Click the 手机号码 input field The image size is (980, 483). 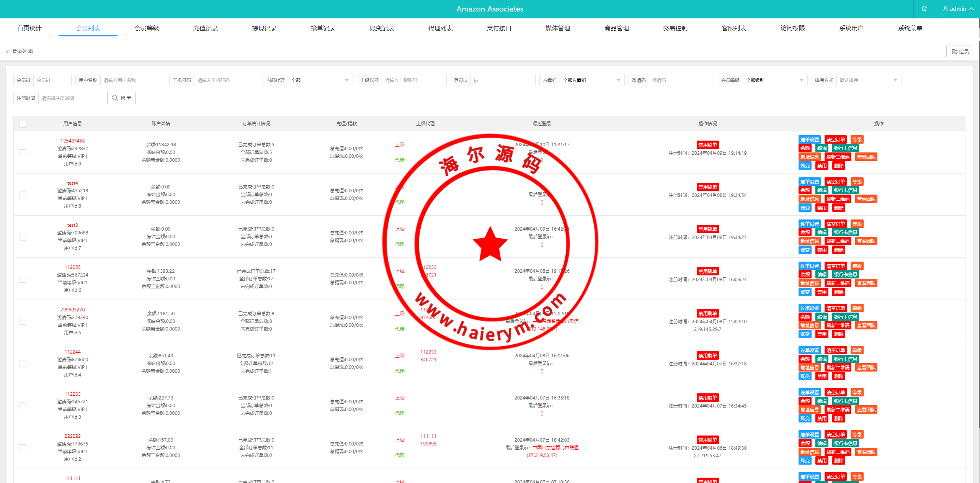(x=226, y=80)
